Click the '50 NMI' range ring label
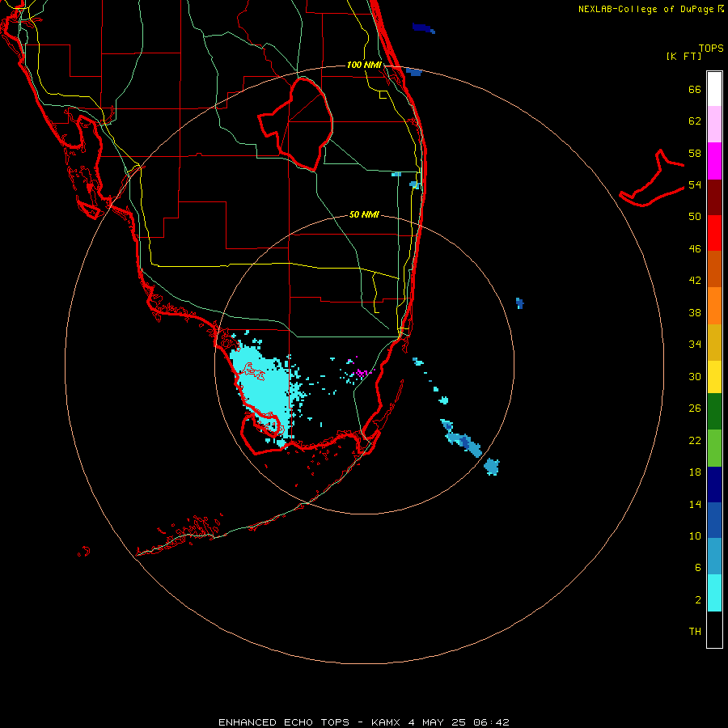Screen dimensions: 728x728 click(x=364, y=214)
